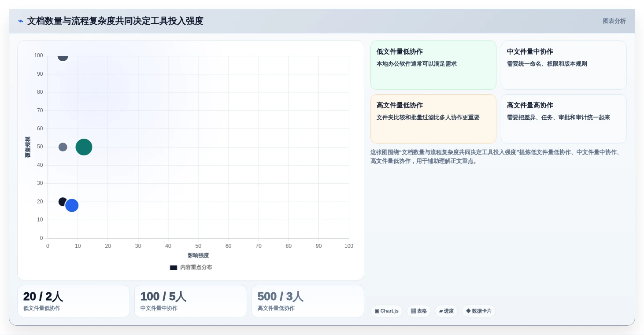
Task: Click the dark navy bubble near 20
Action: pos(63,202)
